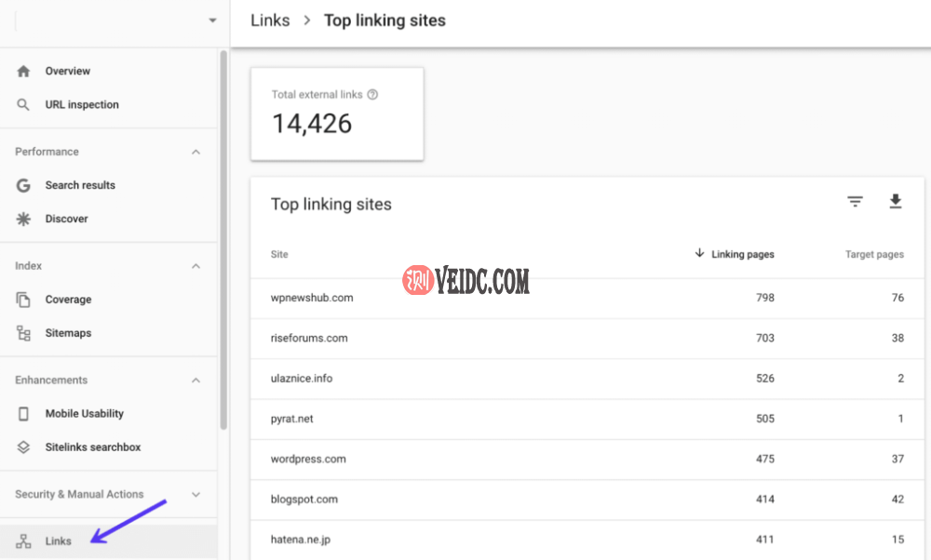This screenshot has height=560, width=931.
Task: Go back to Links breadcrumb
Action: (x=270, y=20)
